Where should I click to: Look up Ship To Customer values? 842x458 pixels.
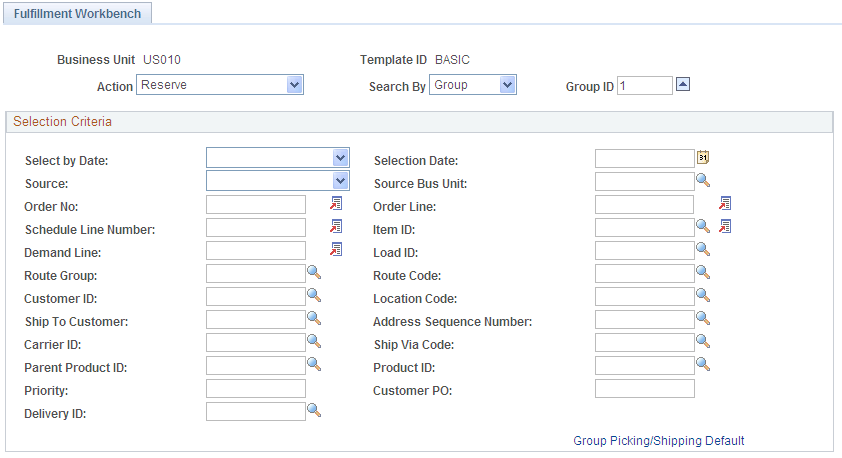tap(314, 319)
